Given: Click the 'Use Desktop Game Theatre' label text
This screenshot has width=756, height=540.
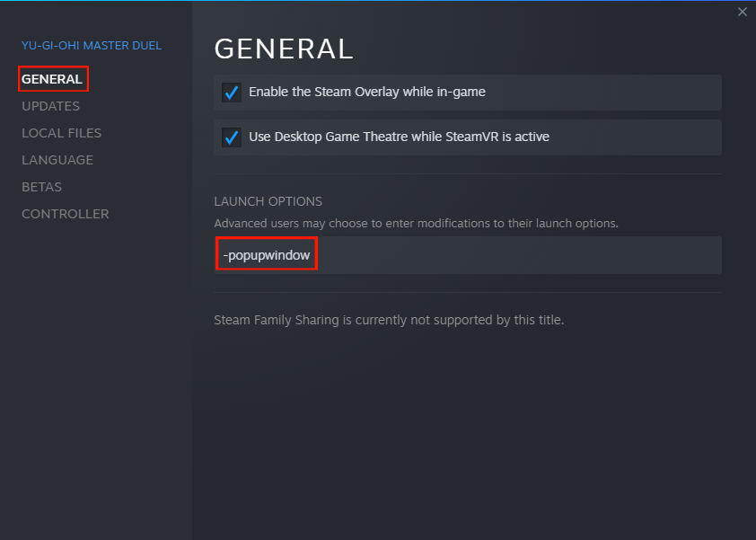Looking at the screenshot, I should pyautogui.click(x=399, y=137).
